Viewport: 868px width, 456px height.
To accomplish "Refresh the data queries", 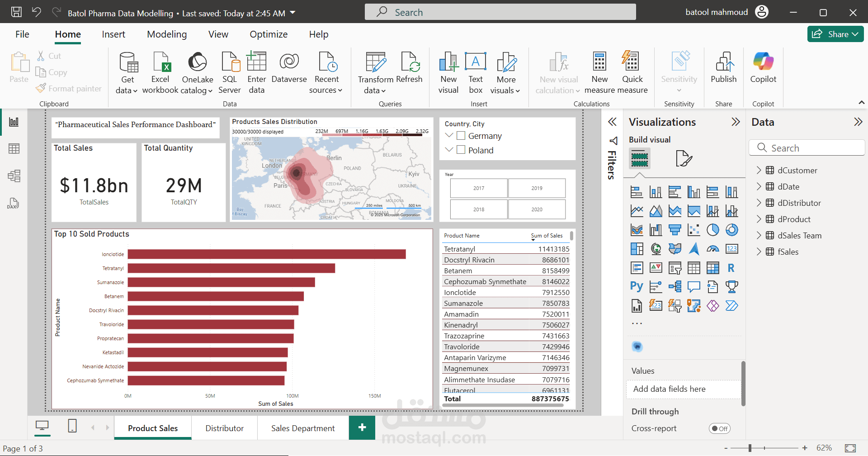I will [410, 68].
